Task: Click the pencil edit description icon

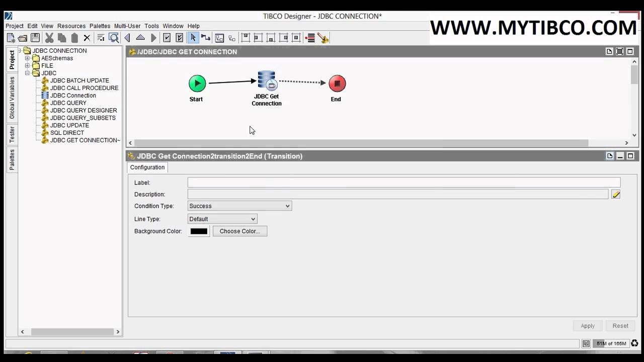Action: point(616,195)
